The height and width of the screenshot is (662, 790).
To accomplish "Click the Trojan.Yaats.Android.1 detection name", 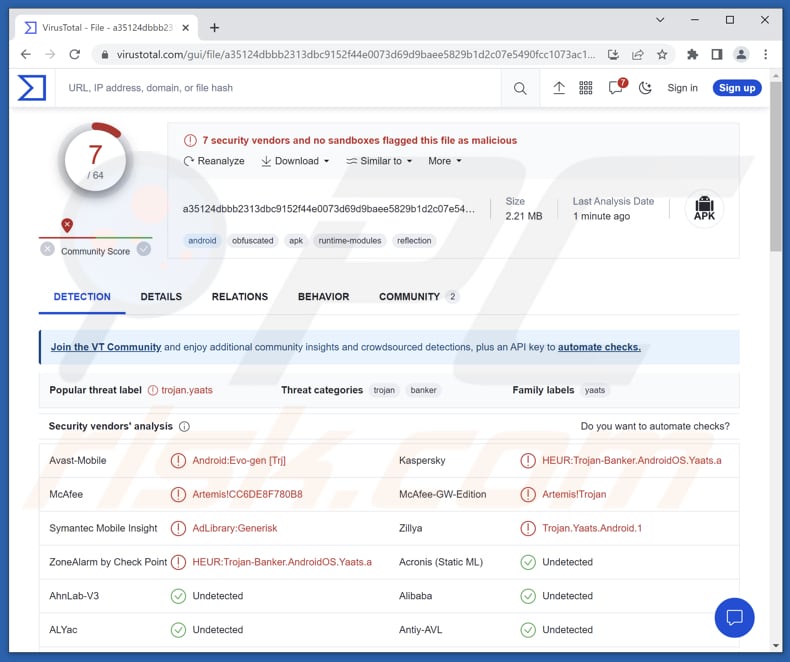I will pyautogui.click(x=592, y=528).
